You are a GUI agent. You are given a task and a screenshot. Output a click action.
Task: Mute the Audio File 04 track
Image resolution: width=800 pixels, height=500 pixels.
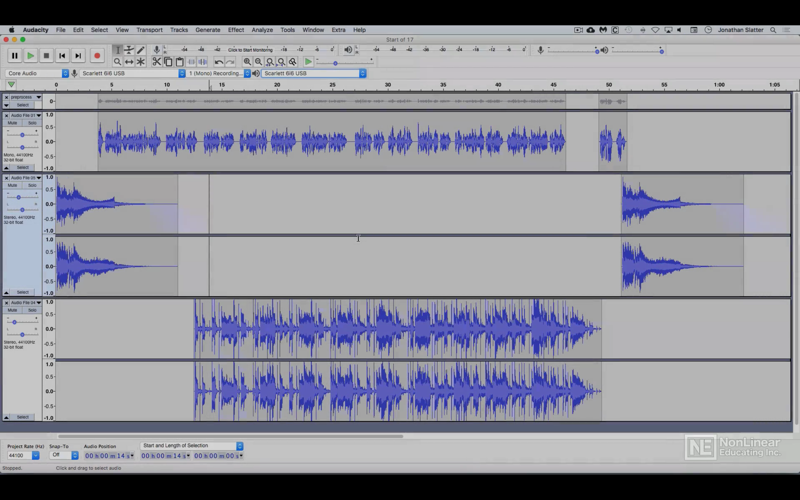12,310
